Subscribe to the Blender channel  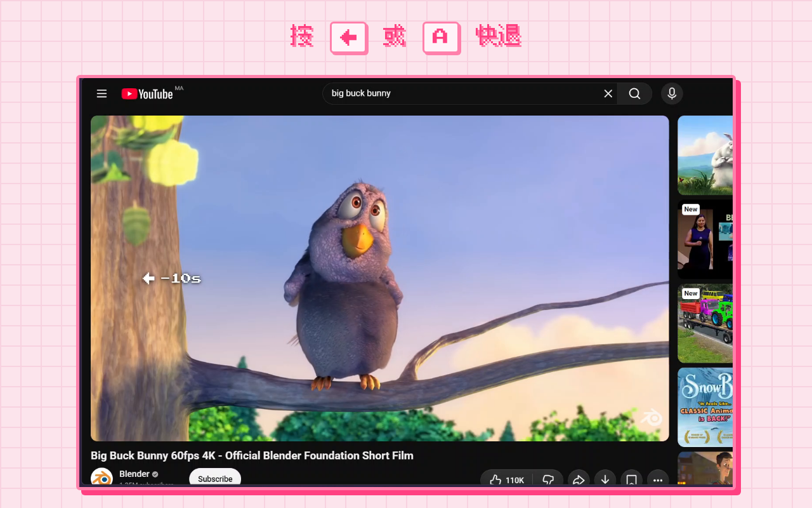point(215,478)
